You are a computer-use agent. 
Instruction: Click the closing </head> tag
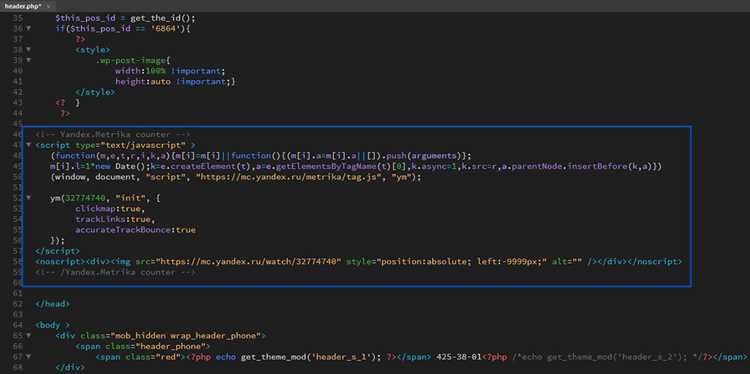point(53,304)
